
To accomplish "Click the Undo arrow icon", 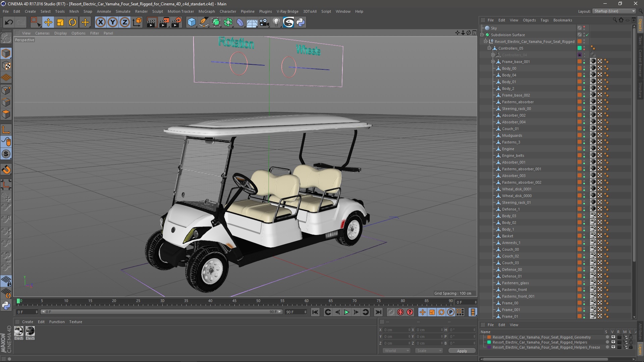I will pos(9,22).
